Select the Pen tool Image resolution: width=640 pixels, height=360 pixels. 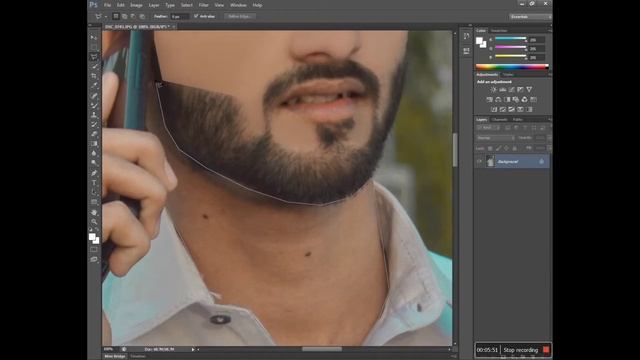(x=94, y=173)
